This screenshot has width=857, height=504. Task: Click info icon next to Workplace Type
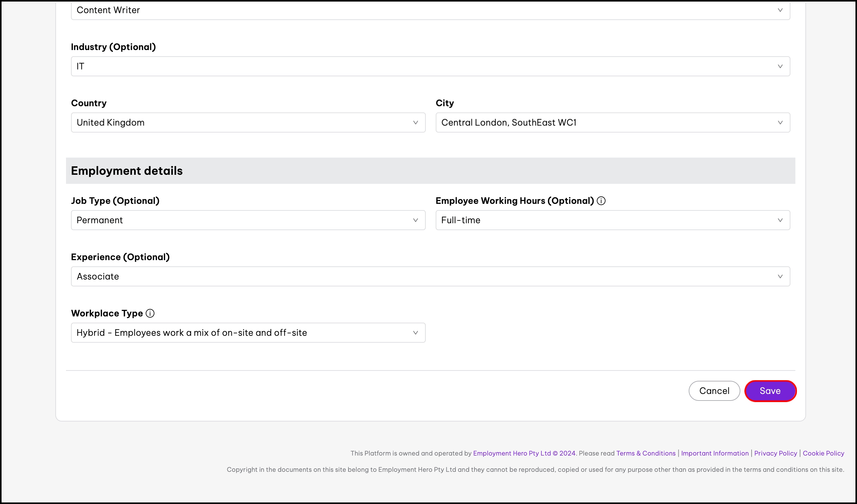[150, 313]
